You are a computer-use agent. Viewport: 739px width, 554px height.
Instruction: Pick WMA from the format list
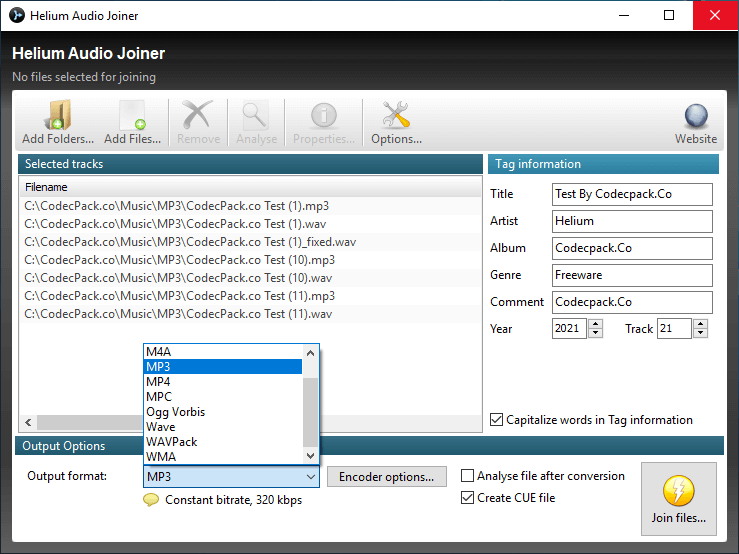click(222, 457)
